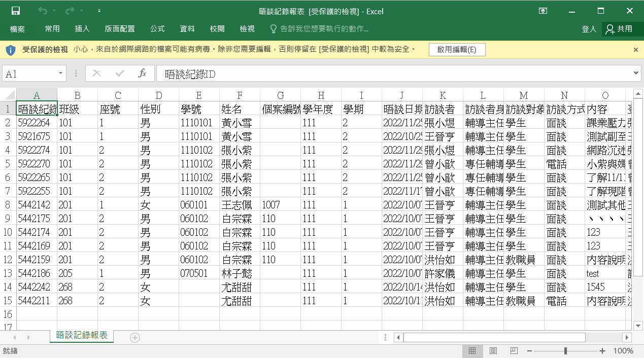Viewport: 644px width, 358px height.
Task: Open ribbon display options icon
Action: 543,11
